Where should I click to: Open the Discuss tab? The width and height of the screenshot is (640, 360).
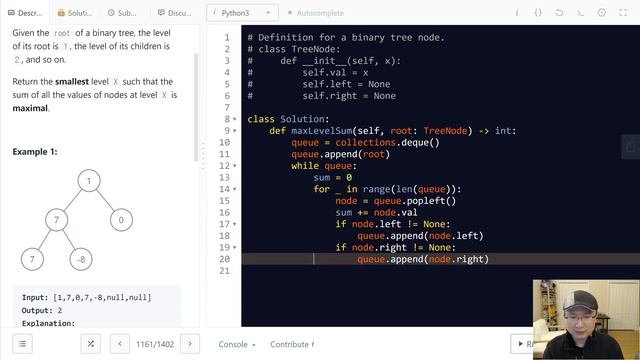click(175, 13)
